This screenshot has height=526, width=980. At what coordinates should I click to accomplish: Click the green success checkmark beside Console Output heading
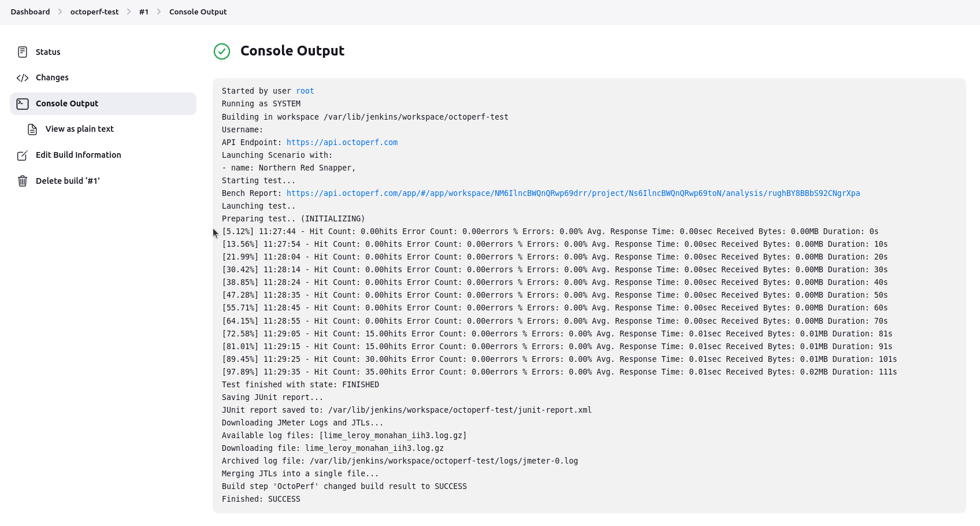pos(222,51)
